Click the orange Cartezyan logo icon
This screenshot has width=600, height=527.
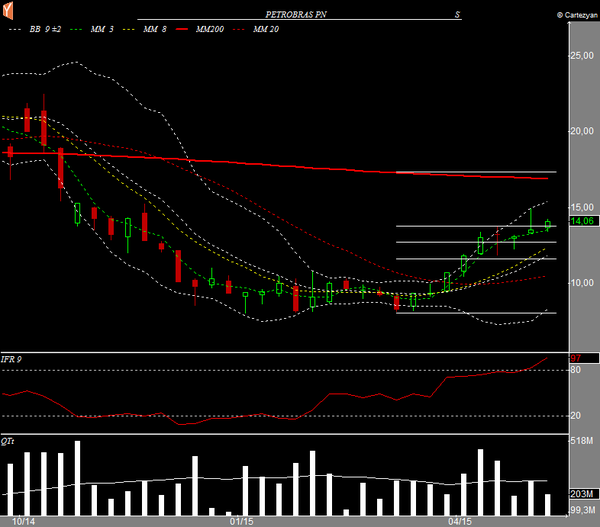click(8, 10)
